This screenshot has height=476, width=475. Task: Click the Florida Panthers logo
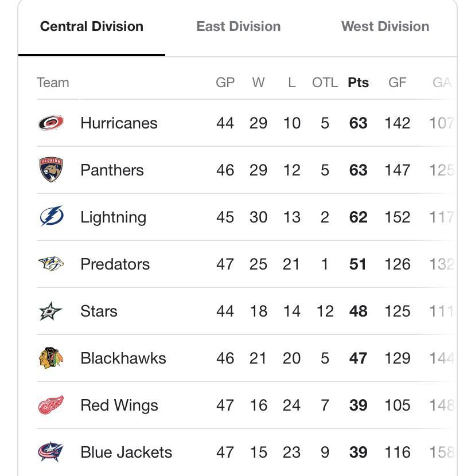51,169
